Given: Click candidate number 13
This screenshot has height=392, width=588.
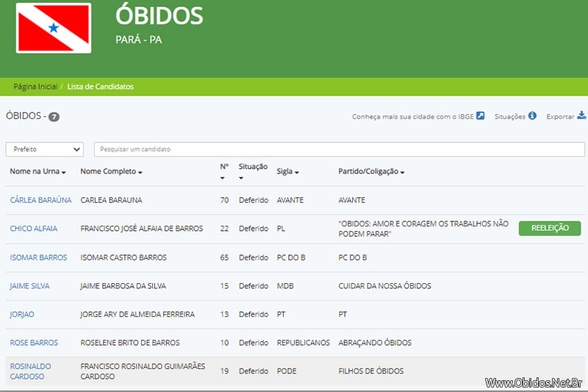Looking at the screenshot, I should 224,315.
